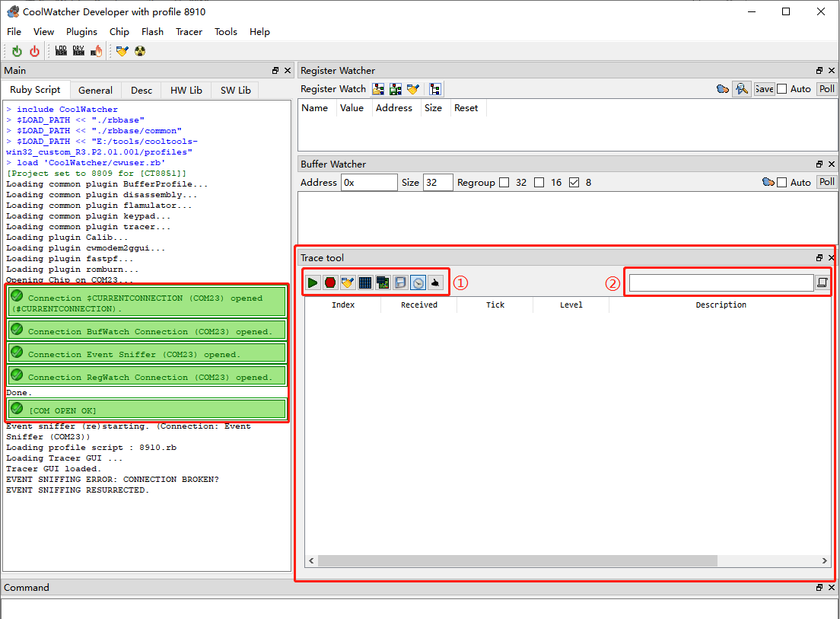Sort traces by the Description column header

[x=721, y=305]
